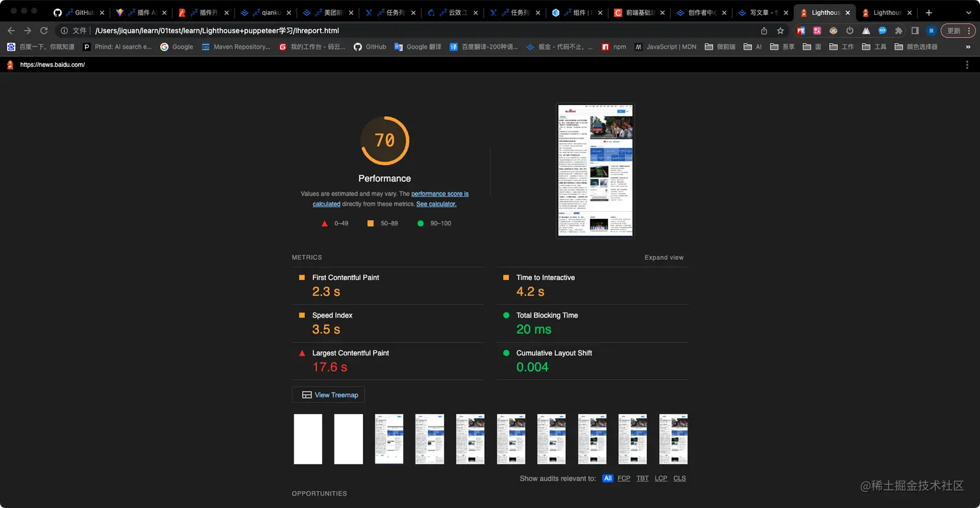980x508 pixels.
Task: Switch to the qiankun tab
Action: point(266,12)
